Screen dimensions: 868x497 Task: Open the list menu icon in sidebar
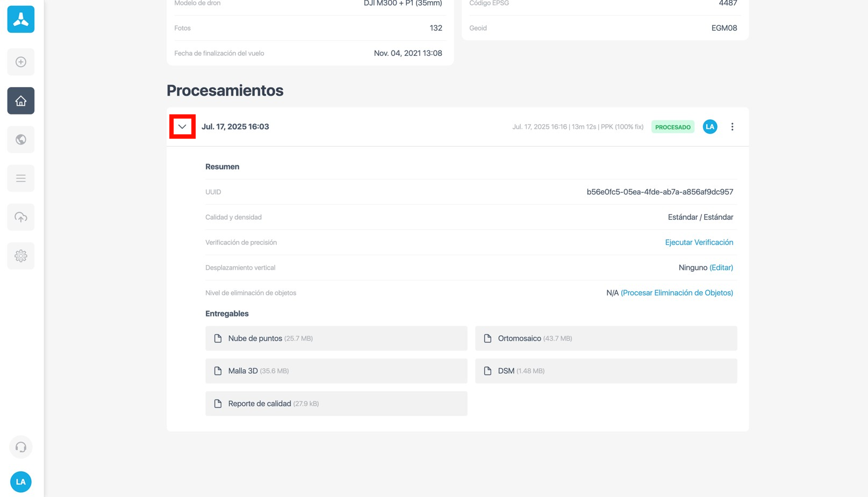(20, 178)
